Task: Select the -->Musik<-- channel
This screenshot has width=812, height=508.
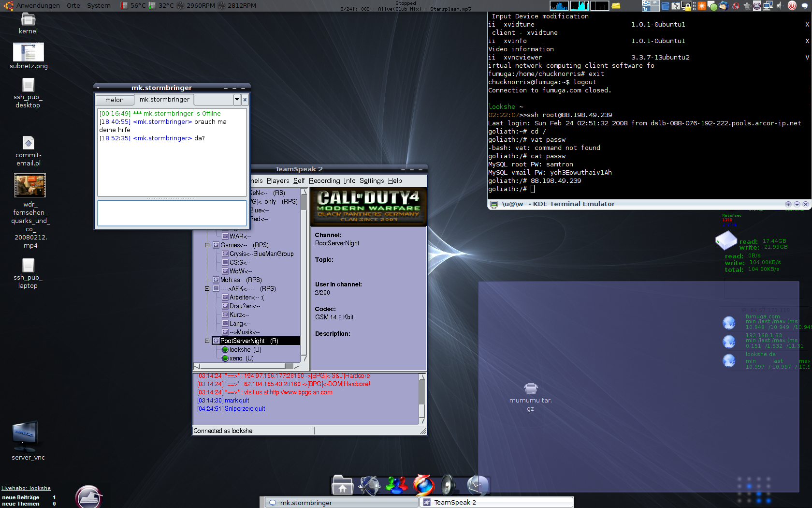Action: coord(241,332)
